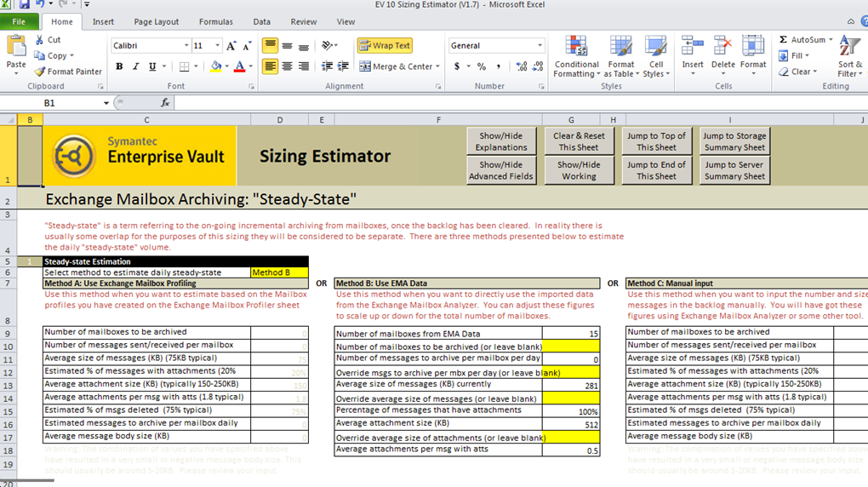Toggle Bold formatting
Viewport: 868px width, 487px height.
point(119,66)
